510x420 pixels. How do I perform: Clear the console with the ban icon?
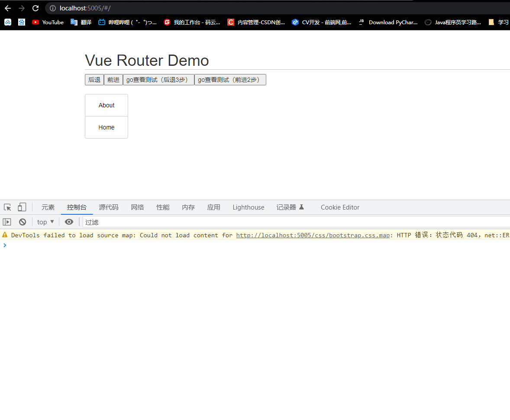pyautogui.click(x=23, y=222)
